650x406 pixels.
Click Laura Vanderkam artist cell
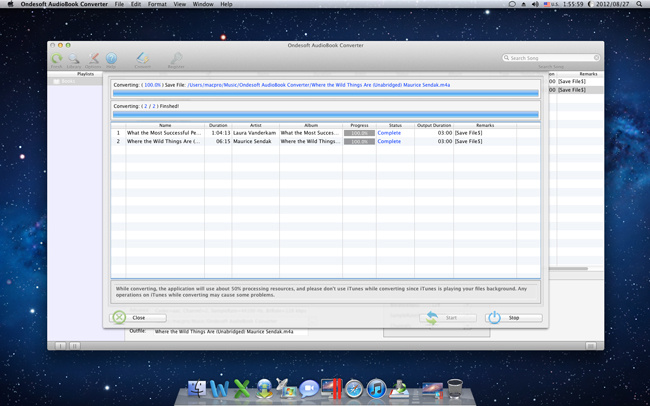[255, 133]
